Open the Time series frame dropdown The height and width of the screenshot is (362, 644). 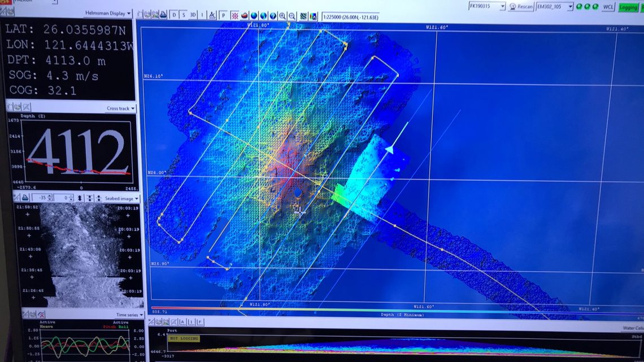tap(129, 315)
